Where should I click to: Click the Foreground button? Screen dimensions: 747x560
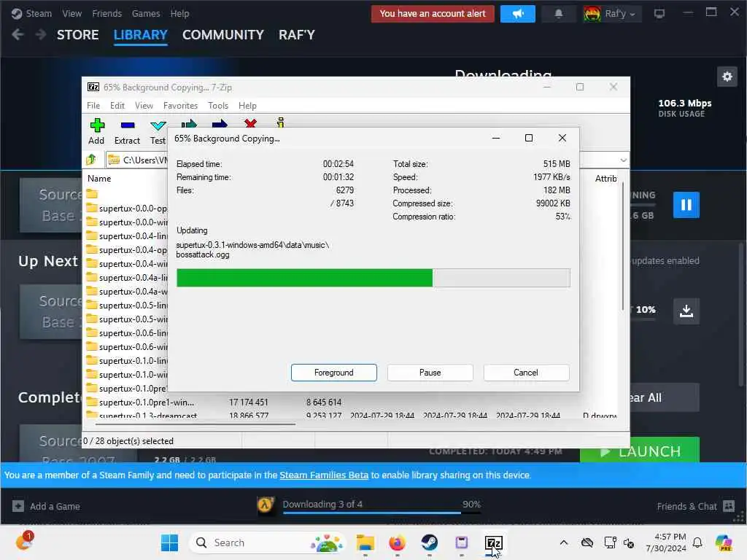tap(334, 373)
